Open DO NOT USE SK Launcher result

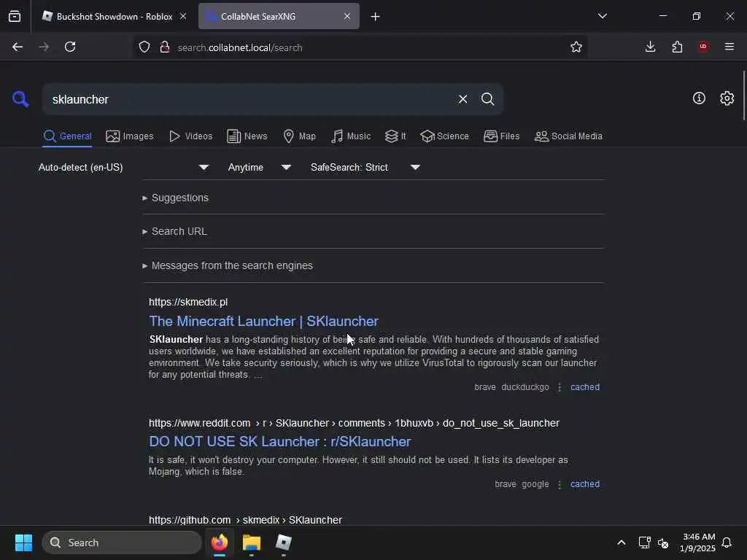[279, 441]
